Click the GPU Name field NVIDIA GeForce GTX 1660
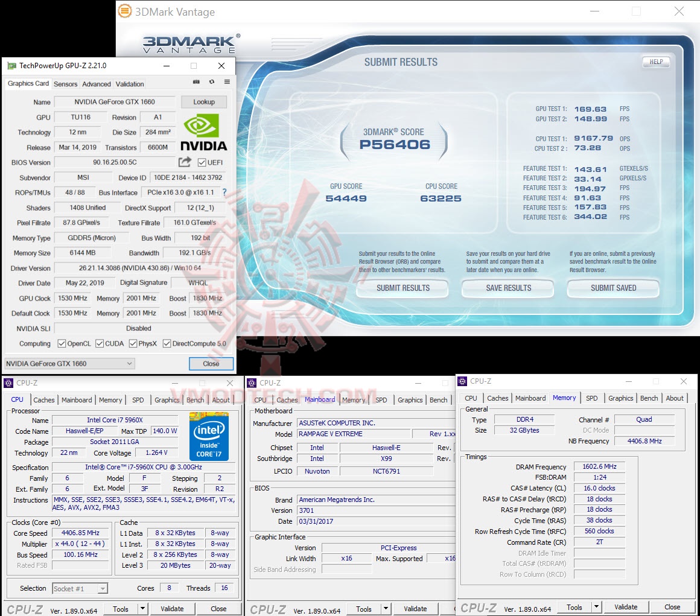 115,102
